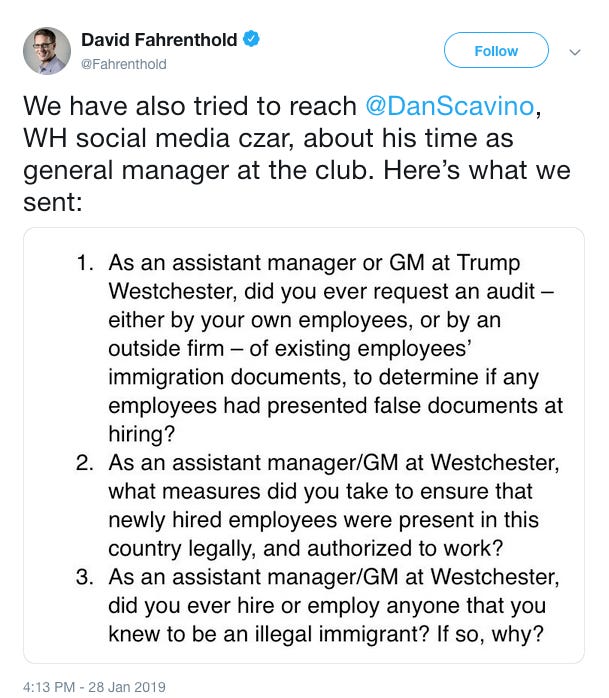The height and width of the screenshot is (698, 609).
Task: Open the @DanScavino mention link
Action: click(450, 106)
